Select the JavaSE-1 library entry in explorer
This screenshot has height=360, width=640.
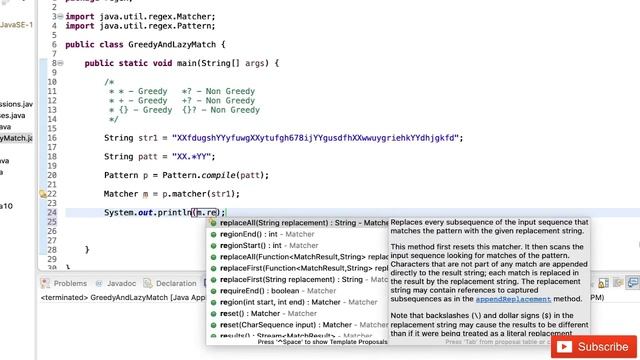point(16,25)
